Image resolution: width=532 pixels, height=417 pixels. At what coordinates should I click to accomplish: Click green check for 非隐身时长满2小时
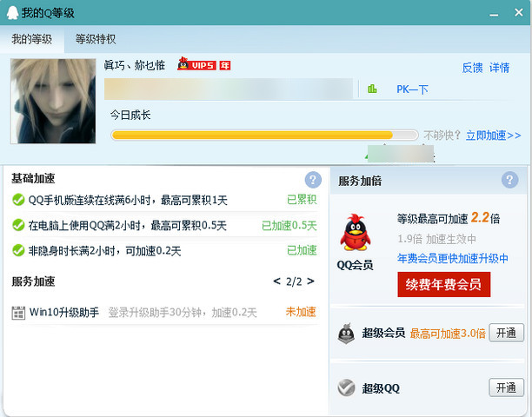pyautogui.click(x=18, y=250)
